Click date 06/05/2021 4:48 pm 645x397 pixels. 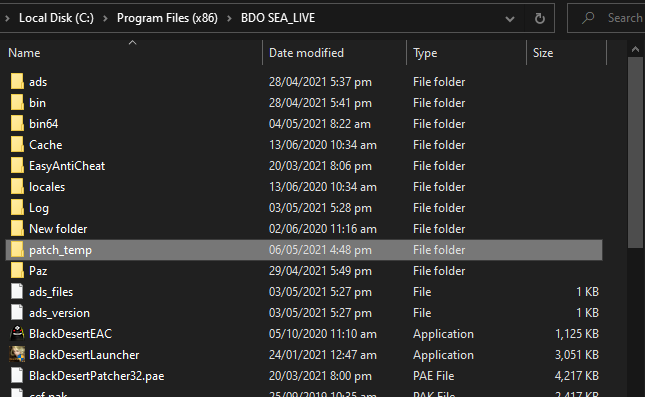(320, 250)
